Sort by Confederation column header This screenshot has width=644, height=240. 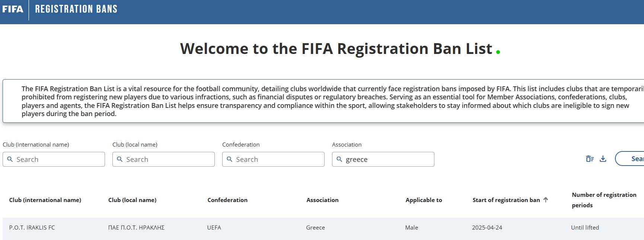pos(227,200)
